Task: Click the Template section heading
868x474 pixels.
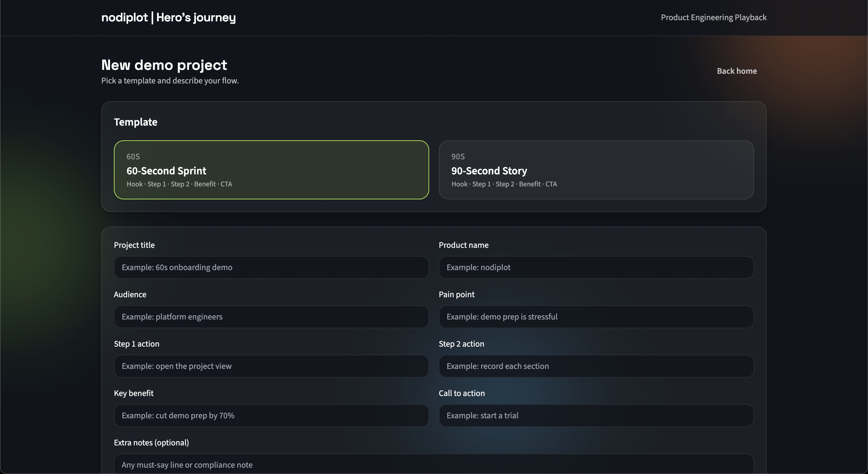Action: pyautogui.click(x=135, y=122)
